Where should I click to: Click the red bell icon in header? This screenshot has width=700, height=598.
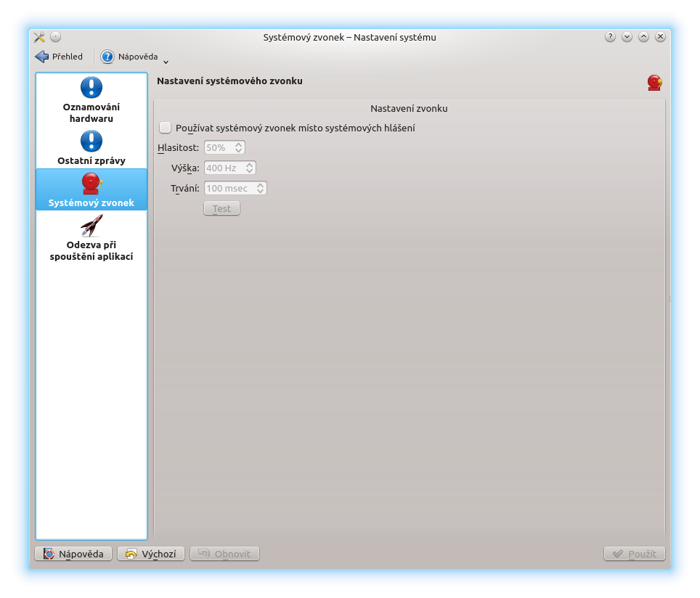[x=654, y=83]
